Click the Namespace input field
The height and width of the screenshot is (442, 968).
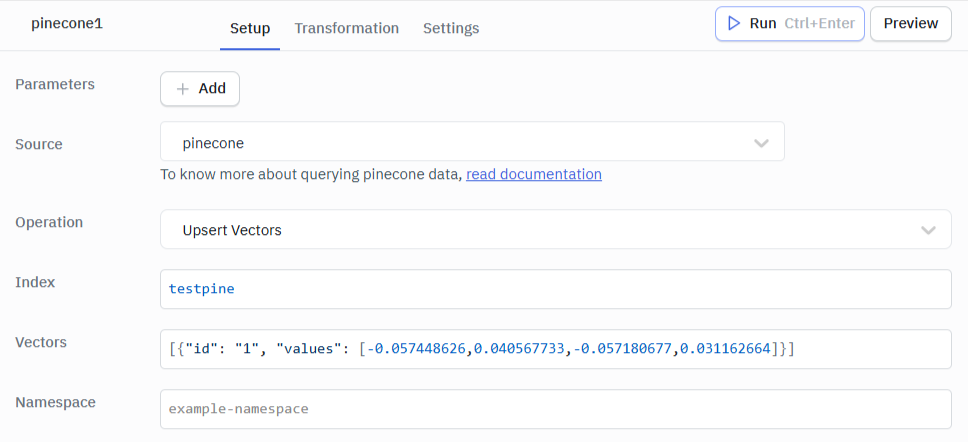(x=556, y=409)
